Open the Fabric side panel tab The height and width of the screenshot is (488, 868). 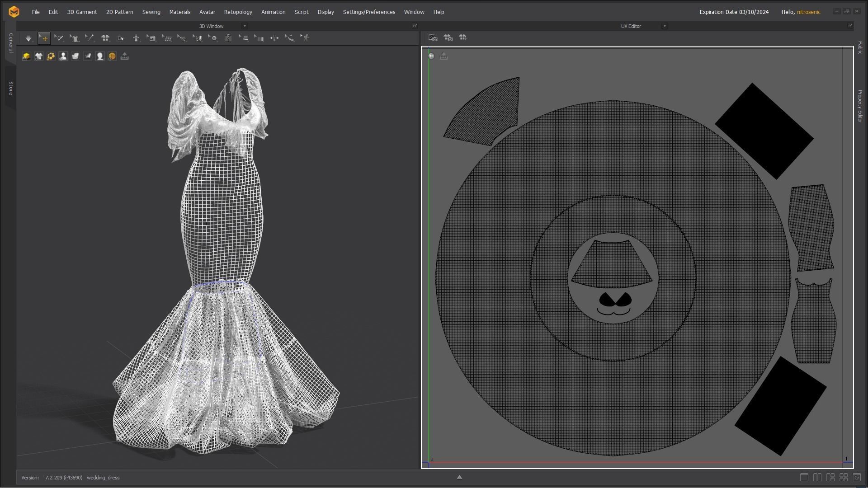pyautogui.click(x=860, y=48)
